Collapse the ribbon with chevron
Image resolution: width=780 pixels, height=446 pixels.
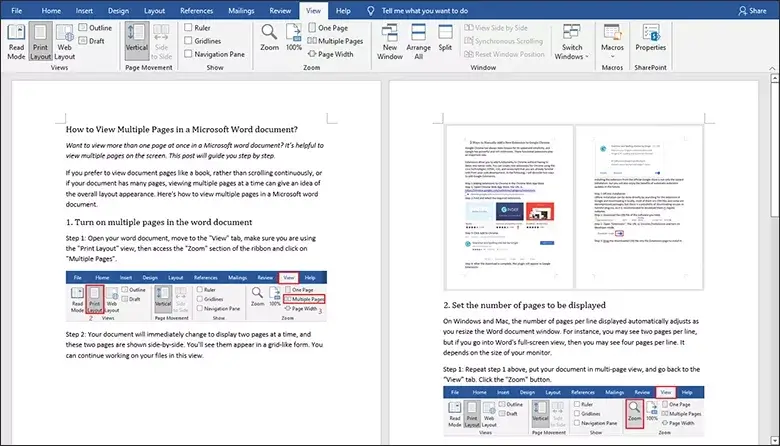pyautogui.click(x=772, y=68)
